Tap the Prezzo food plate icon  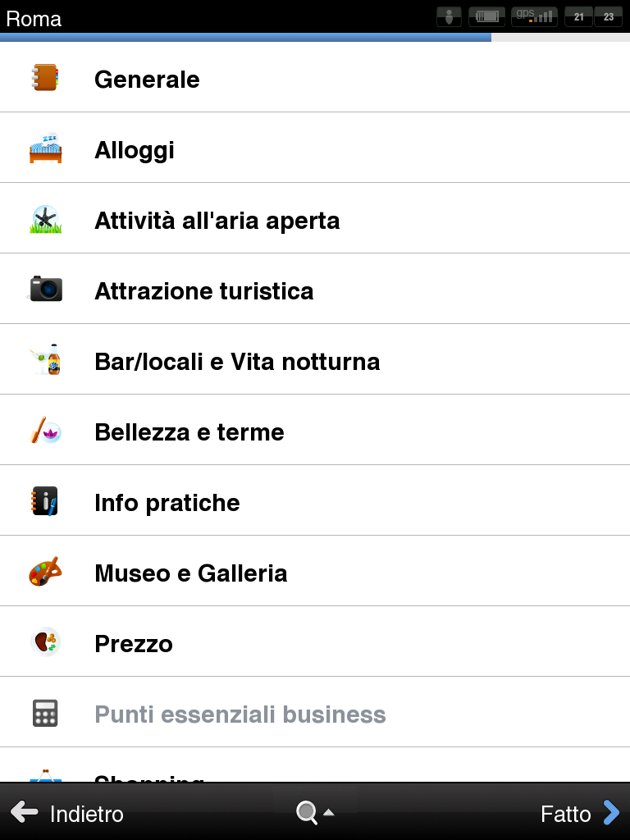[x=46, y=641]
